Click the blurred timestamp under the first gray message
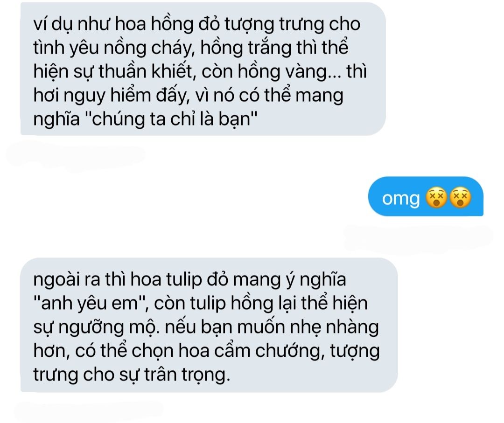Image resolution: width=504 pixels, height=423 pixels. (x=76, y=155)
